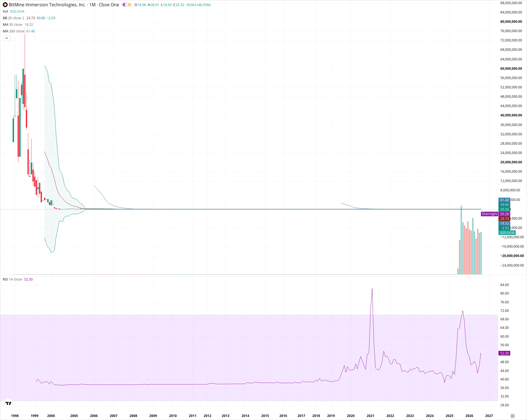Click the 61.40 MA 200 price tag
The image size is (527, 420).
pos(504,200)
